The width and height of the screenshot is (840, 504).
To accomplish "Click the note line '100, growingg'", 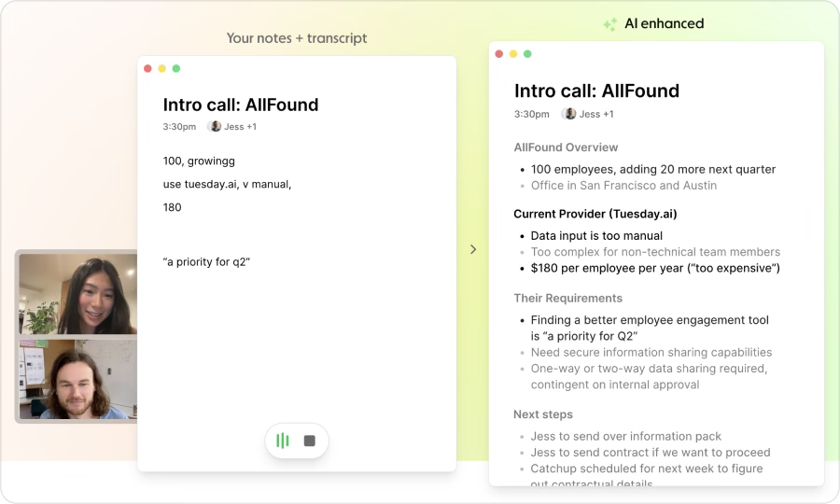I will pos(199,161).
